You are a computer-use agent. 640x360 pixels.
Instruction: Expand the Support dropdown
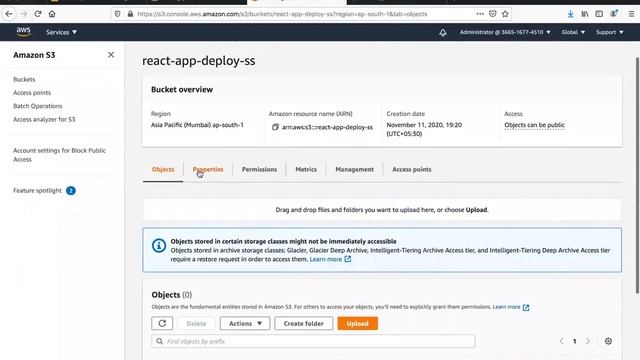tap(609, 32)
